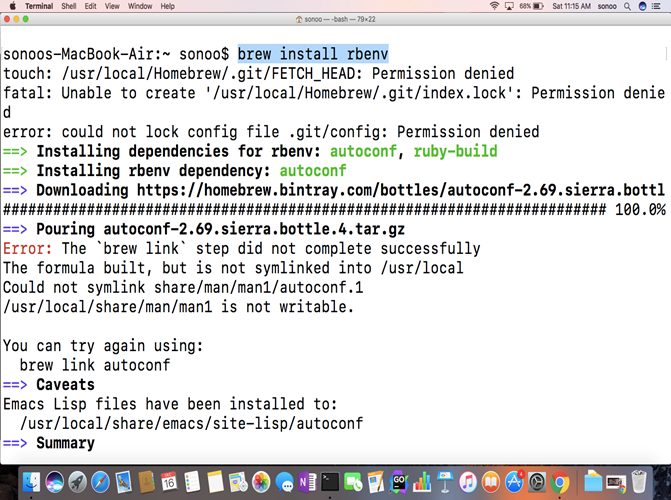Open Reminders in the Dock

coord(192,482)
